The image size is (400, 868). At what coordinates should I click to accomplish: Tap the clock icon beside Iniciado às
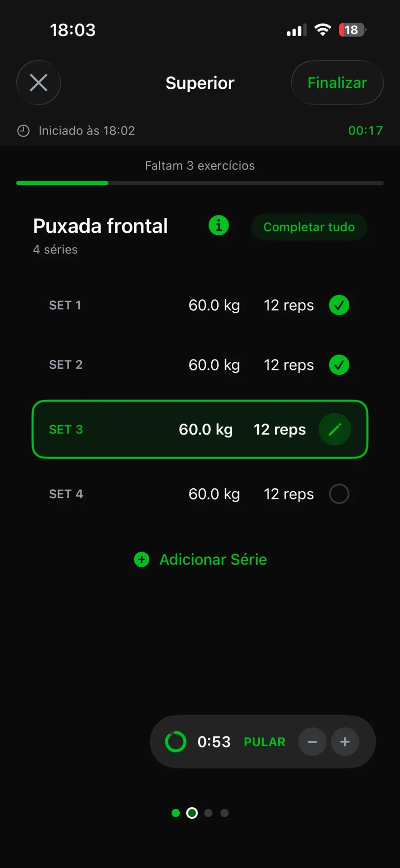24,131
